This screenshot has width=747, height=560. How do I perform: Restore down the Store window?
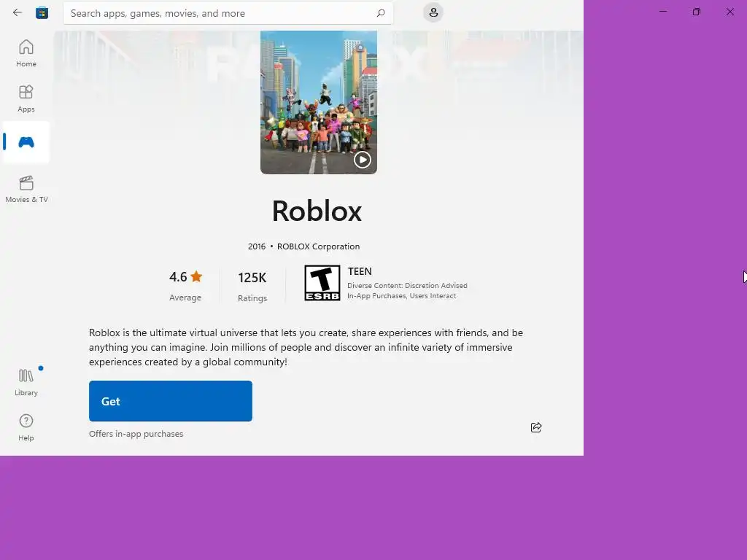click(696, 12)
